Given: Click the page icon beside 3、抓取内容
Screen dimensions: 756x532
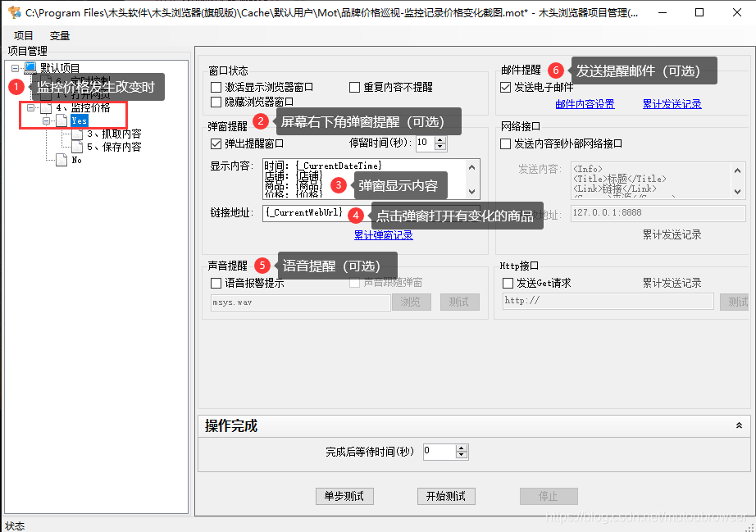Looking at the screenshot, I should tap(77, 134).
